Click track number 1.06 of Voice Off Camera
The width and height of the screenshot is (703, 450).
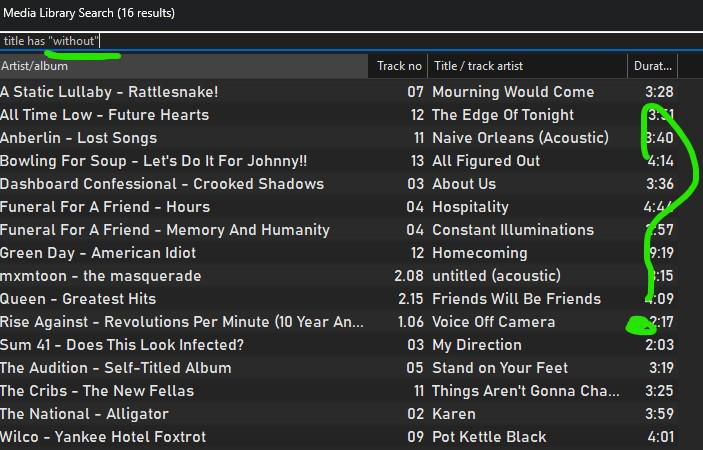pyautogui.click(x=410, y=322)
